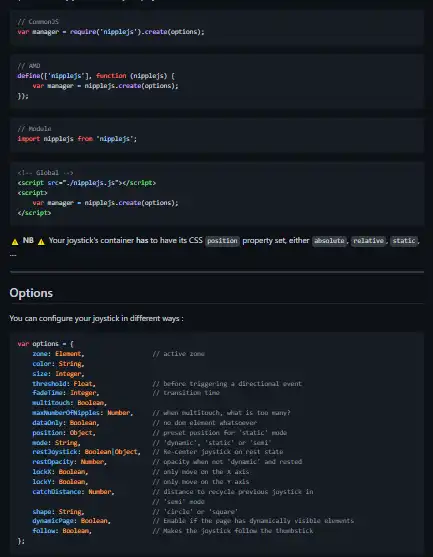
Task: Click the "opacity when not 'dynamic' and rested" comment
Action: pos(227,461)
